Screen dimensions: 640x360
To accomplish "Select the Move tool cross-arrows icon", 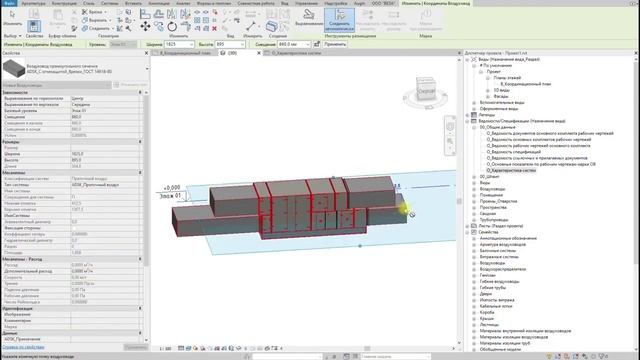I will click(145, 27).
